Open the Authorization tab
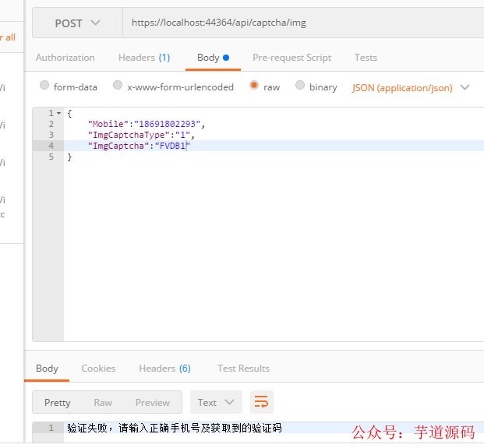 65,58
